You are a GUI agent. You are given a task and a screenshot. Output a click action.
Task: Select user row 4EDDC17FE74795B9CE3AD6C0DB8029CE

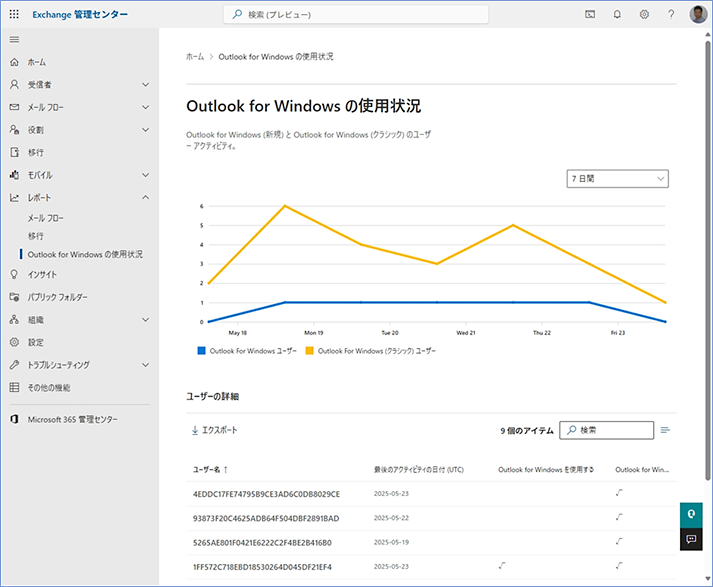tap(431, 494)
